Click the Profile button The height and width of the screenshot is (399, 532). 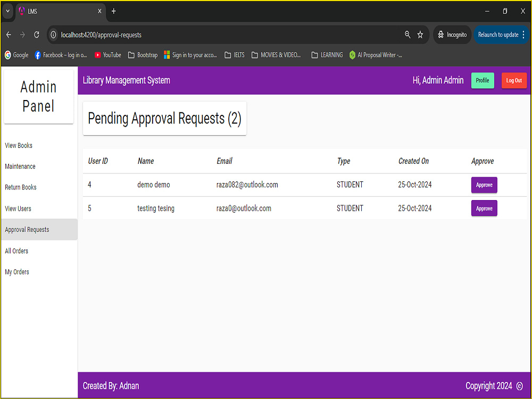483,80
